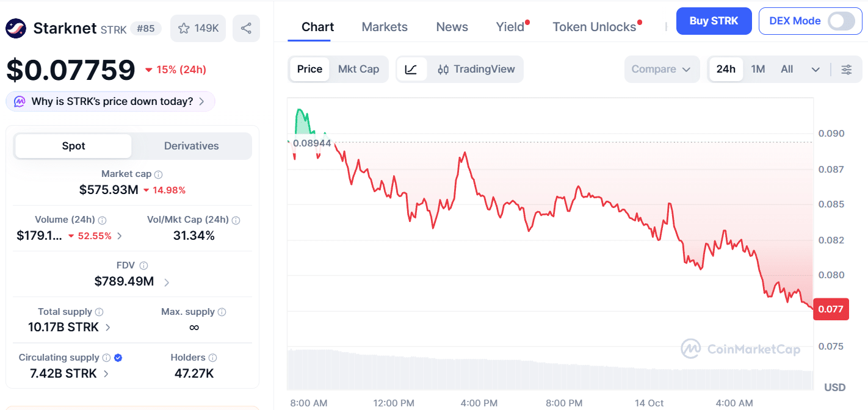
Task: Click the info icon beside FDV
Action: (x=143, y=266)
